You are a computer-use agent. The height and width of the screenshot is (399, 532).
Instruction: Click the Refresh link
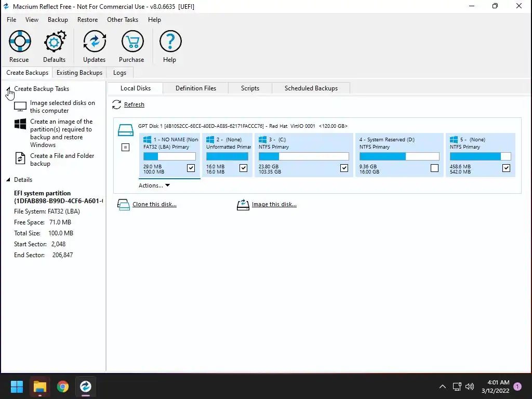coord(134,104)
